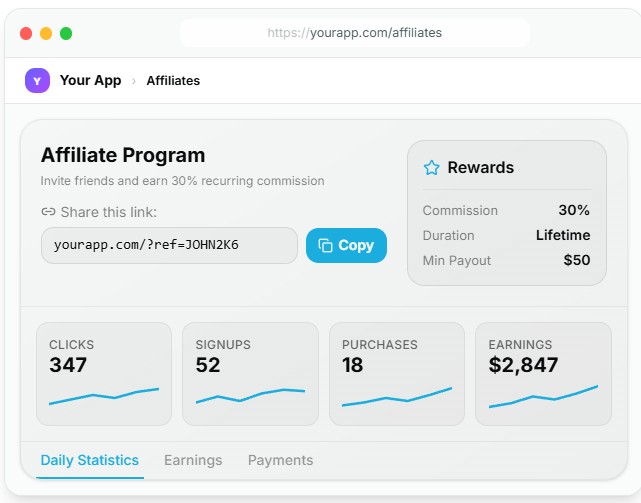Click the star icon beside Rewards

(431, 168)
